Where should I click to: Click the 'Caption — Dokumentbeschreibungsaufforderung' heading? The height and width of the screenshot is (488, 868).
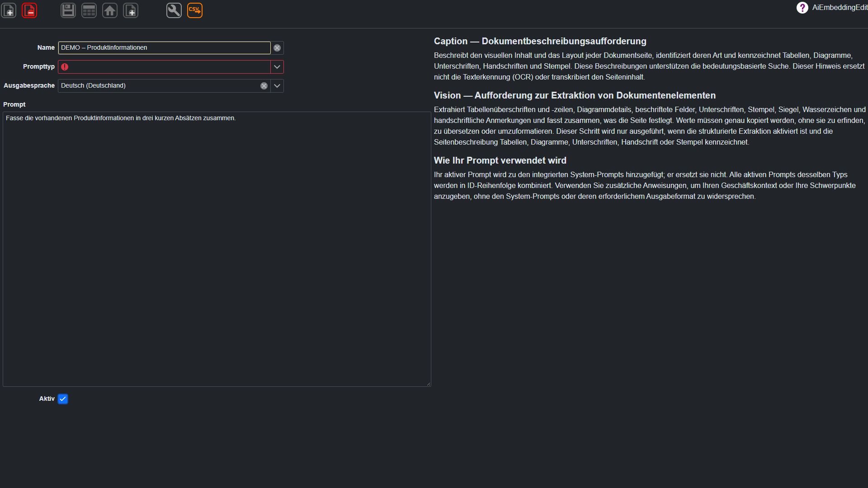(540, 41)
